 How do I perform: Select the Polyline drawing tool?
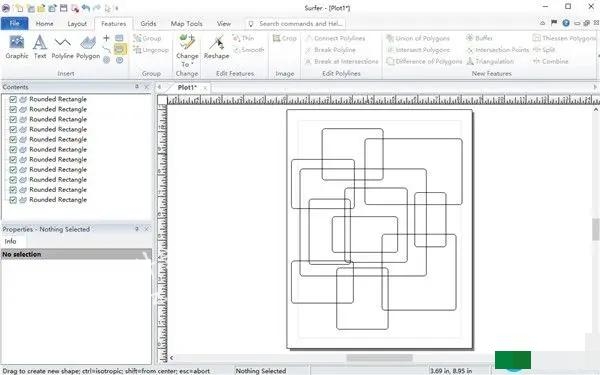62,47
